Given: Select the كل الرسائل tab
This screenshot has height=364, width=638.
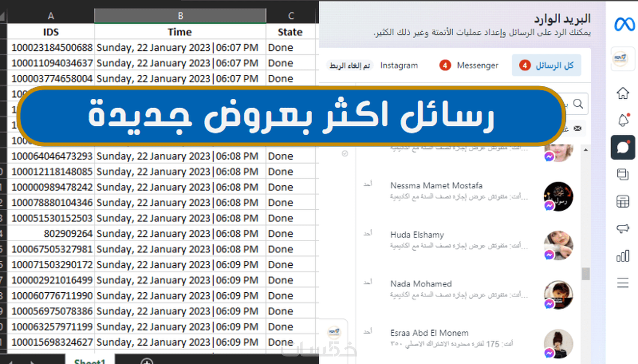Looking at the screenshot, I should click(546, 65).
